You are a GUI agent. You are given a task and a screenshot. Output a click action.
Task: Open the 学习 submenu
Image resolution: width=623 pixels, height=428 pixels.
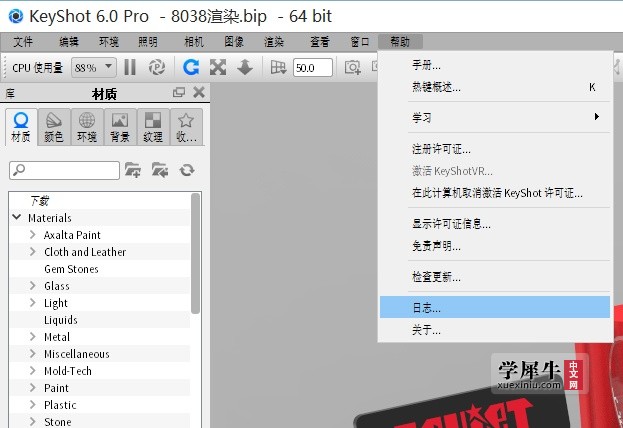point(495,117)
